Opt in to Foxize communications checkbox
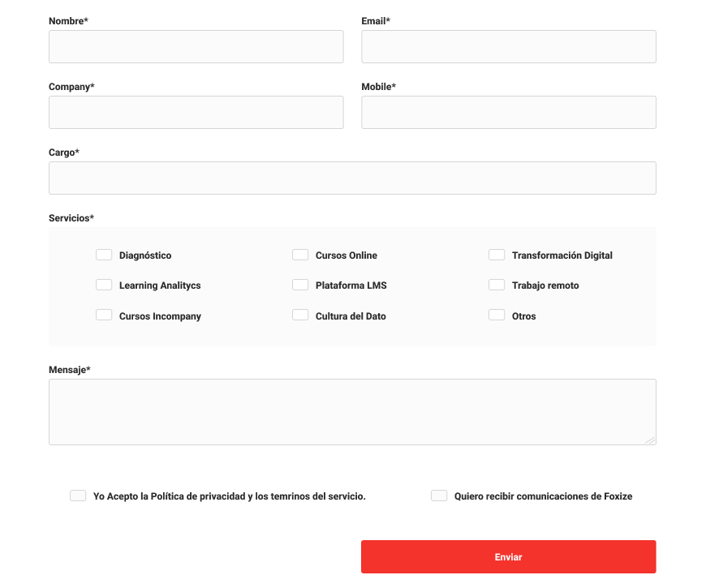The height and width of the screenshot is (588, 706). (439, 496)
